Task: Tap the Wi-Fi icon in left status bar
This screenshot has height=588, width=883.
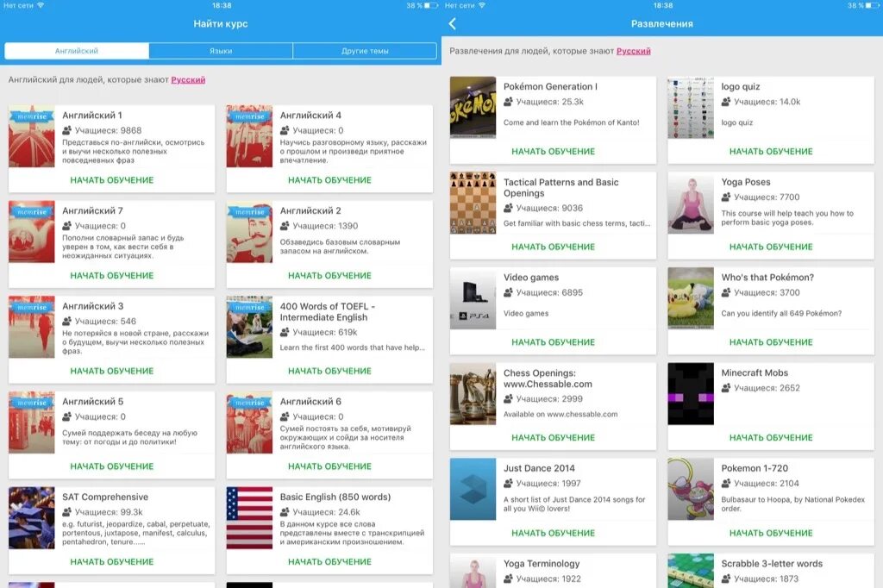Action: [x=41, y=5]
